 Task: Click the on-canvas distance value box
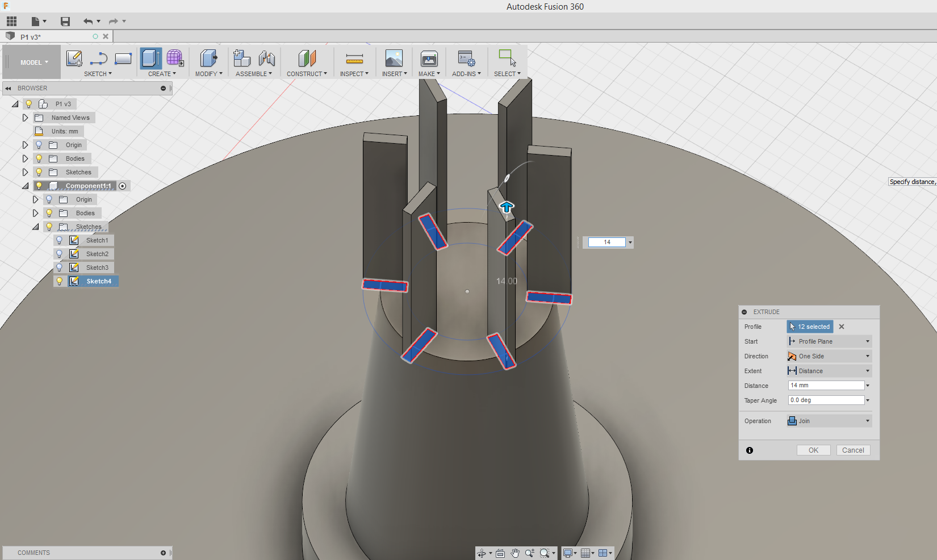pyautogui.click(x=606, y=242)
